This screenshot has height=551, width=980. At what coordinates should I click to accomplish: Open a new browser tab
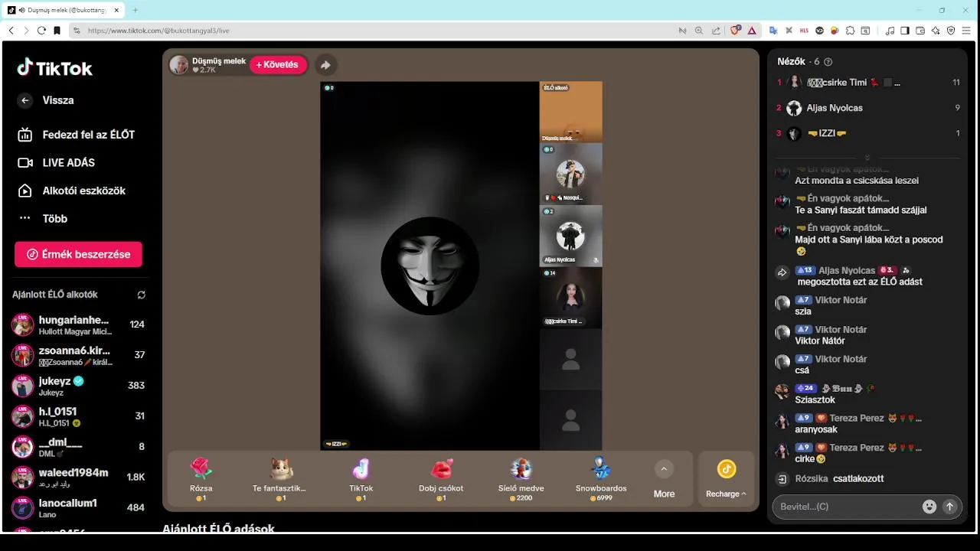pyautogui.click(x=136, y=10)
